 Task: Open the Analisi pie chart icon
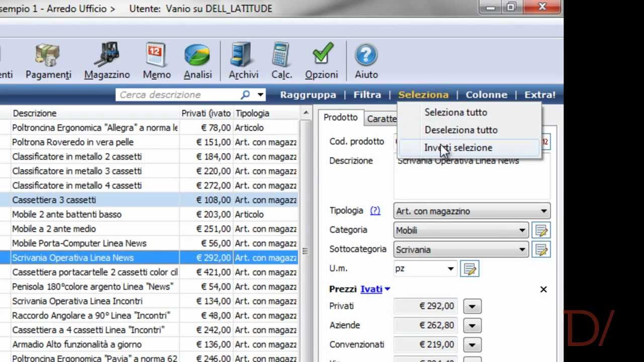[x=197, y=61]
